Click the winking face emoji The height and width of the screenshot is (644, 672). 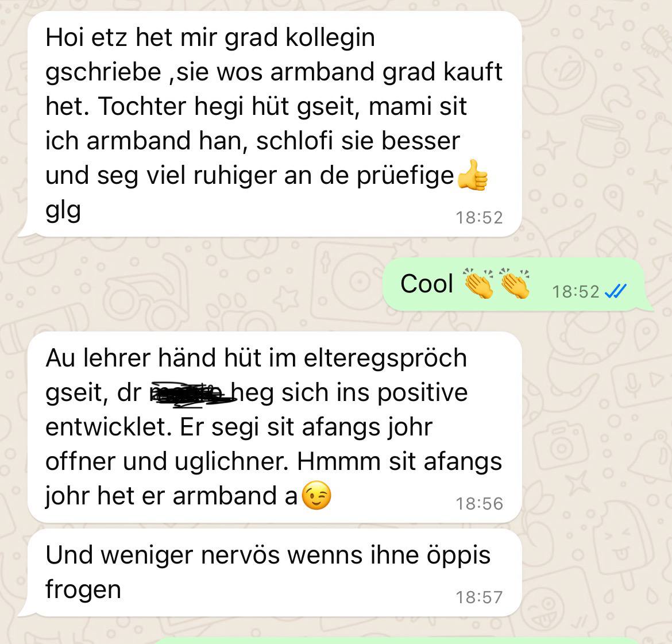[x=316, y=495]
